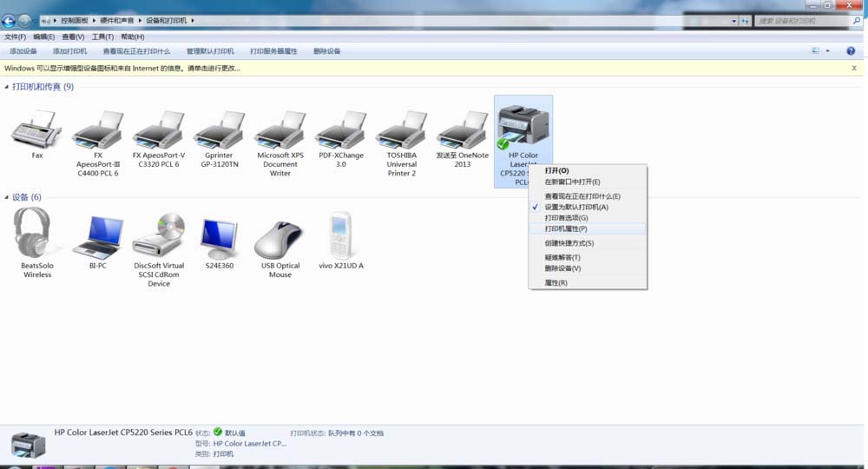
Task: Click 删除设备 toolbar button
Action: (326, 51)
